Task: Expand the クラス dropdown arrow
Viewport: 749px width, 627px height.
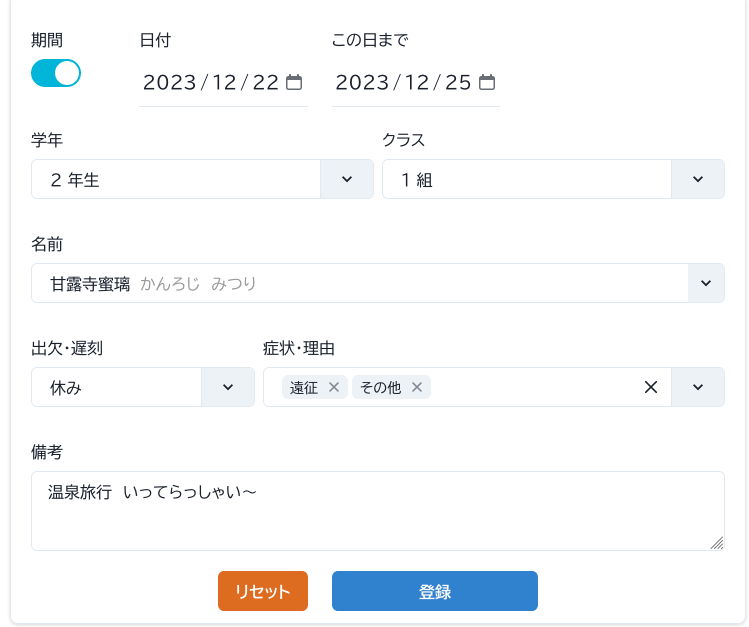Action: (698, 179)
